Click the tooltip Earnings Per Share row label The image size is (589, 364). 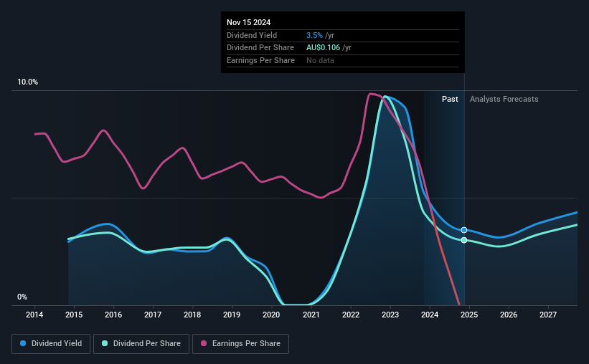click(x=260, y=60)
